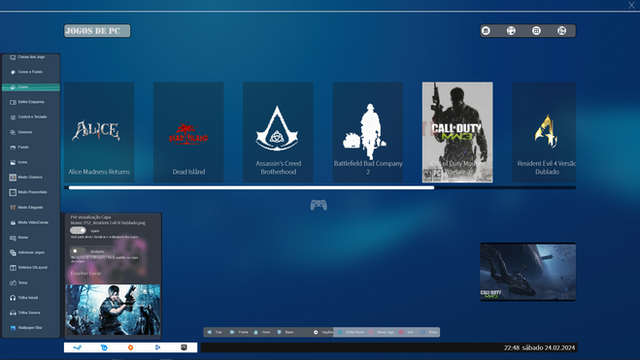Click the Diretorio folder icon in sidebar
Image resolution: width=640 pixels, height=360 pixels.
[x=13, y=132]
